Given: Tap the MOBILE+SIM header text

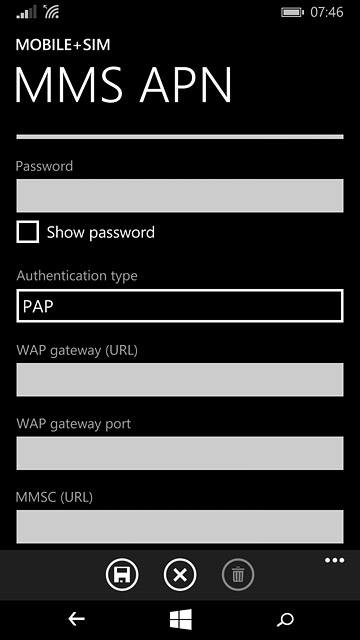Looking at the screenshot, I should [x=63, y=45].
